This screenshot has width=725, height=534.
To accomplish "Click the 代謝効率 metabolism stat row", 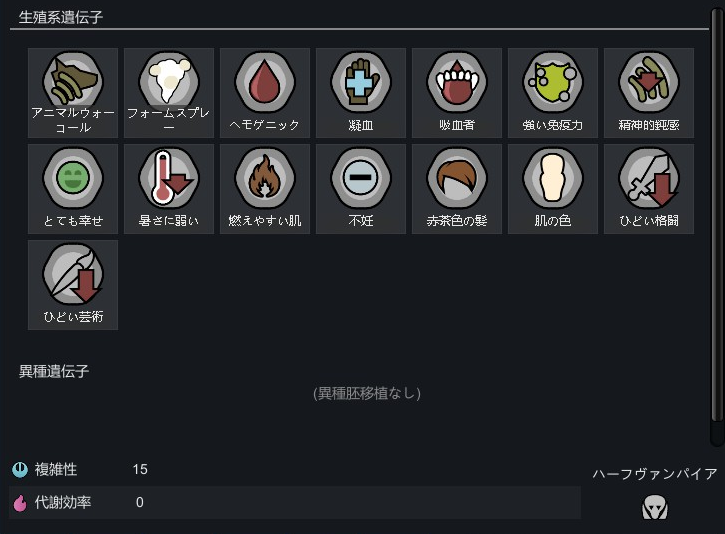I will [295, 502].
